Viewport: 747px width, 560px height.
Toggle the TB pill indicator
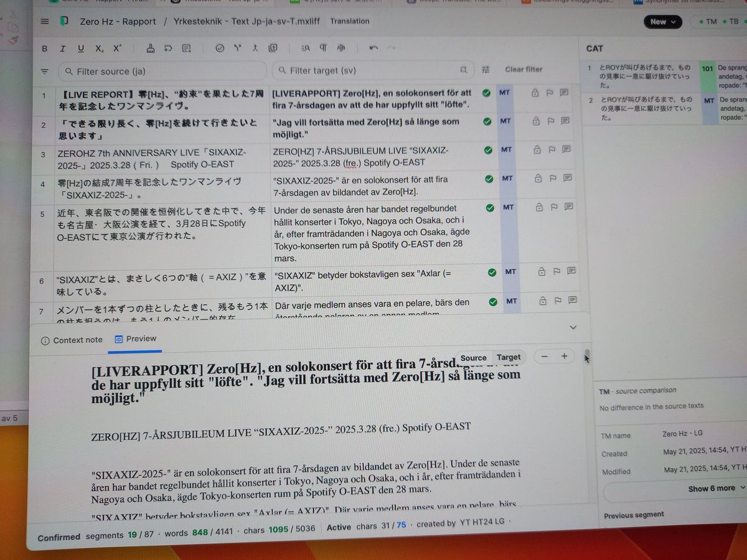[x=730, y=21]
